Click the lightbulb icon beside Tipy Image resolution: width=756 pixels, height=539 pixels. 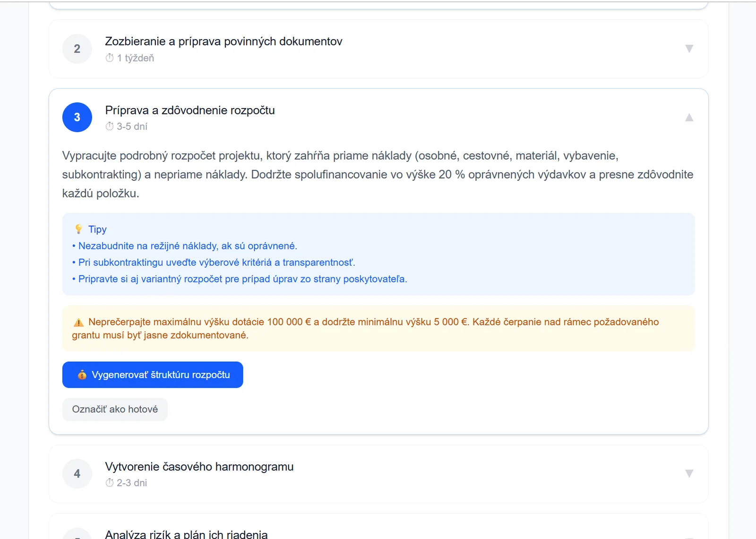[78, 229]
